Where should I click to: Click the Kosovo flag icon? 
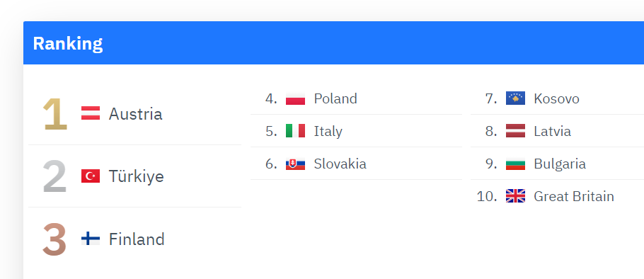tap(515, 98)
